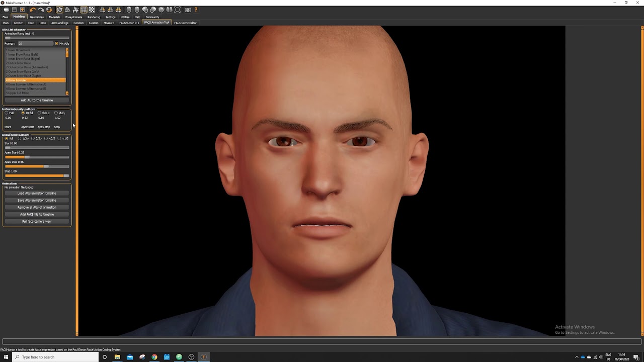
Task: Open the FACSHuman 0.1 sub-tab
Action: tap(129, 23)
